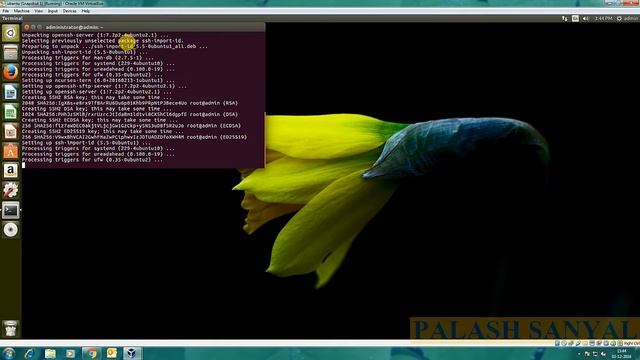Open Windows Explorer folder in taskbar
The image size is (640, 360).
(x=50, y=353)
